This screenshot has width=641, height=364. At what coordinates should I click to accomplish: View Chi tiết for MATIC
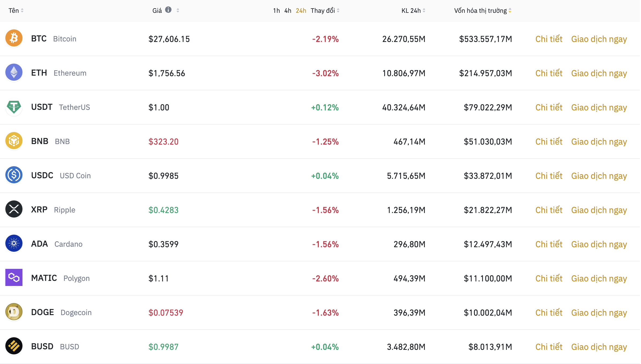549,278
